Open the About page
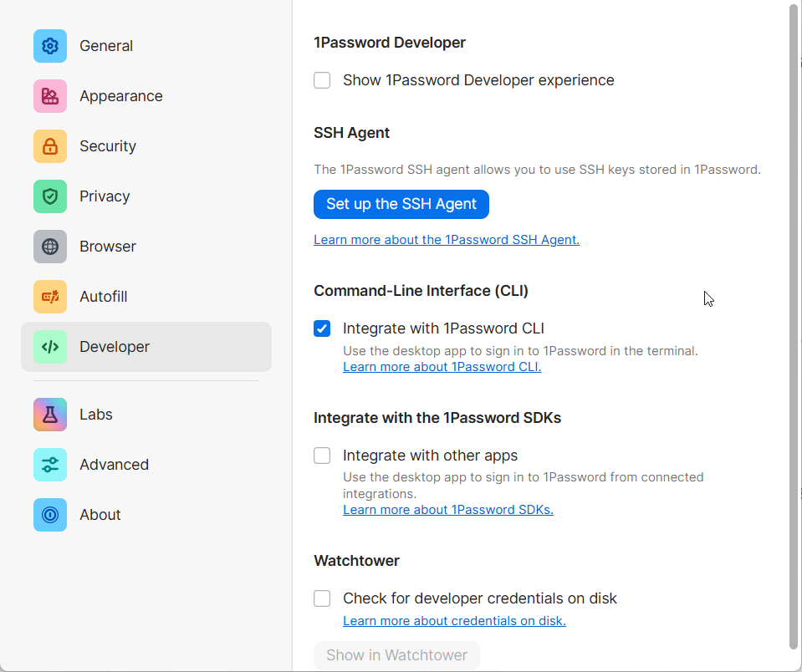The image size is (802, 672). tap(146, 515)
